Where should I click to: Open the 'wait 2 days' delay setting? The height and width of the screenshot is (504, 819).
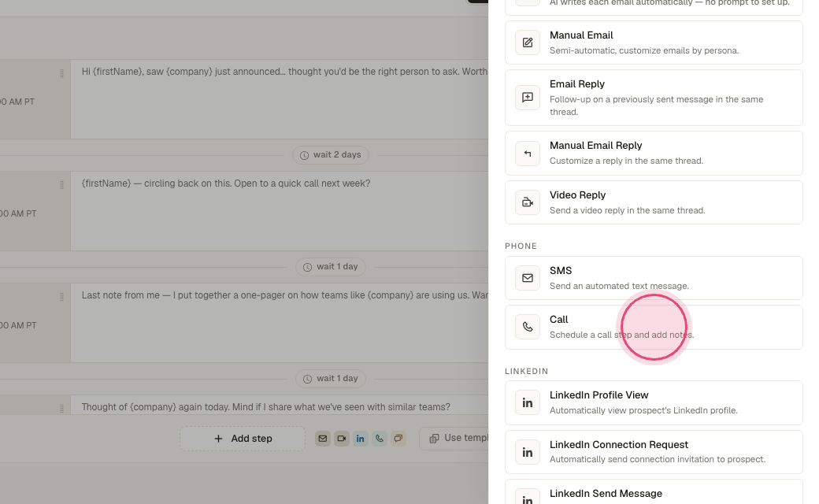[331, 155]
